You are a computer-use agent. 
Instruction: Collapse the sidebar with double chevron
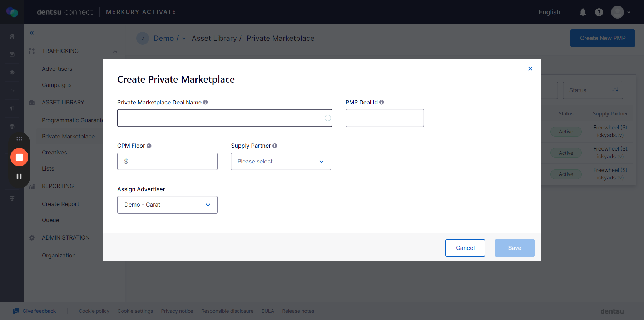32,33
